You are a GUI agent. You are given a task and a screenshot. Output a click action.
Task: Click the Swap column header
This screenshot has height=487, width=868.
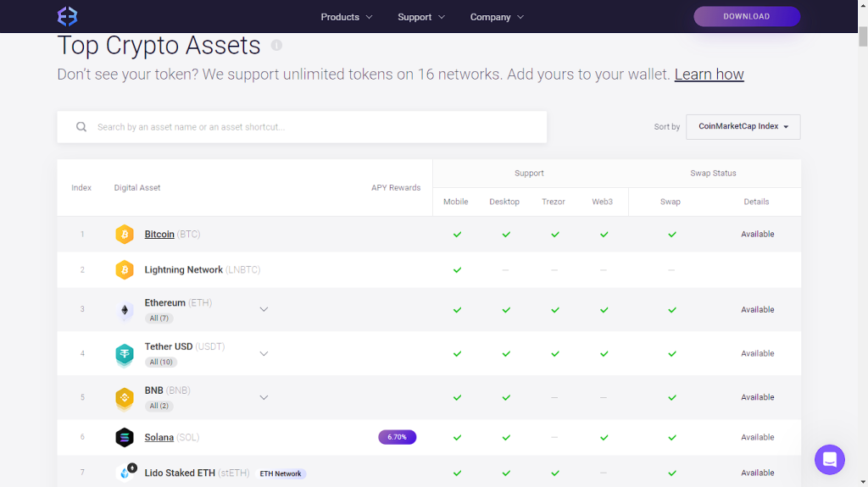pyautogui.click(x=670, y=202)
